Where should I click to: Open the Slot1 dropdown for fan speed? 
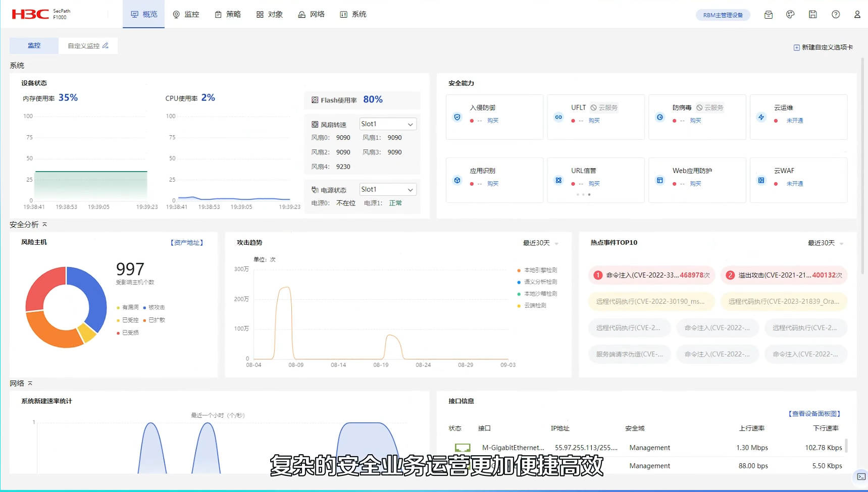tap(387, 124)
